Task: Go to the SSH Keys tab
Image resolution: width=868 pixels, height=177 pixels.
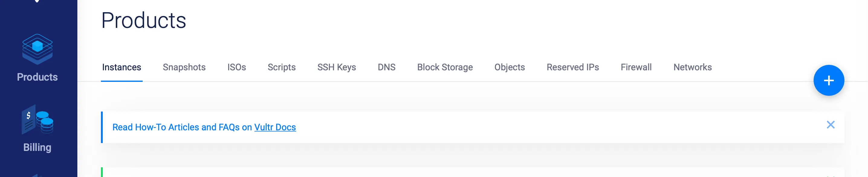Action: click(x=336, y=67)
